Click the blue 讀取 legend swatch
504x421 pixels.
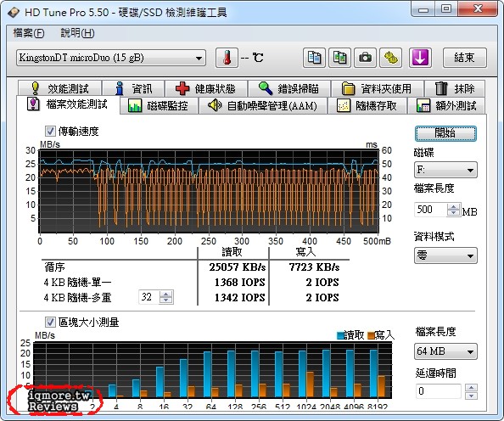(x=340, y=335)
